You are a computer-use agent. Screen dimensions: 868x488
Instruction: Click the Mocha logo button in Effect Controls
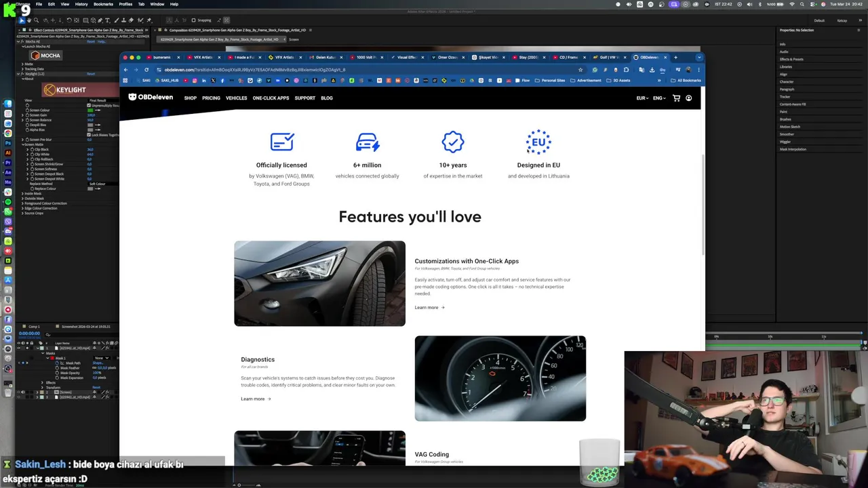46,56
